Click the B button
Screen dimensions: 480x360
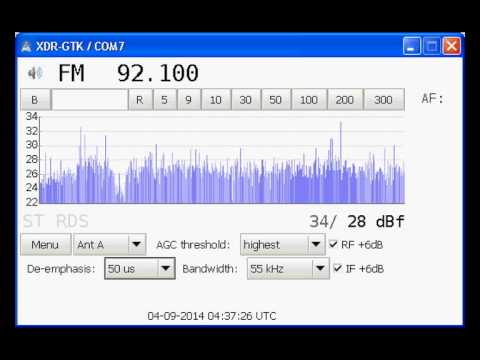35,100
